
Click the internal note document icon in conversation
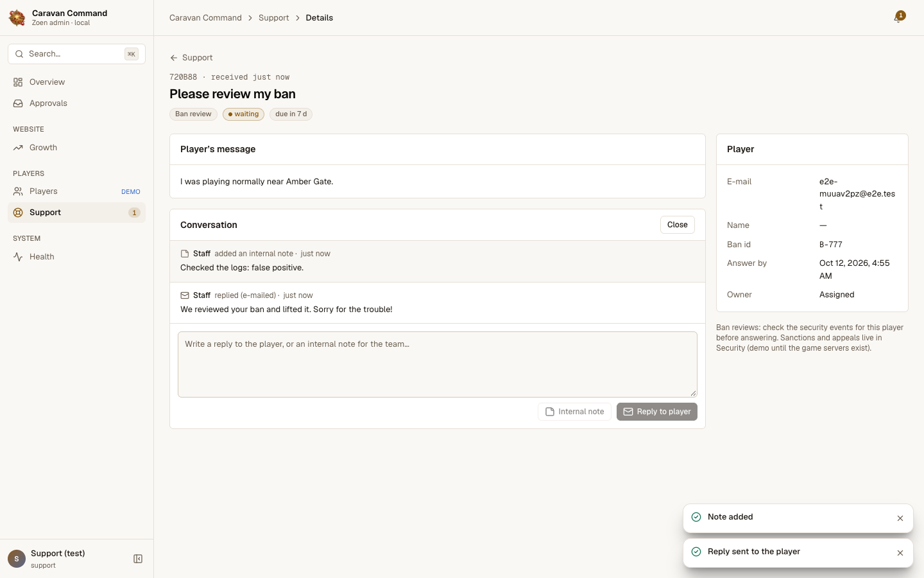point(185,254)
